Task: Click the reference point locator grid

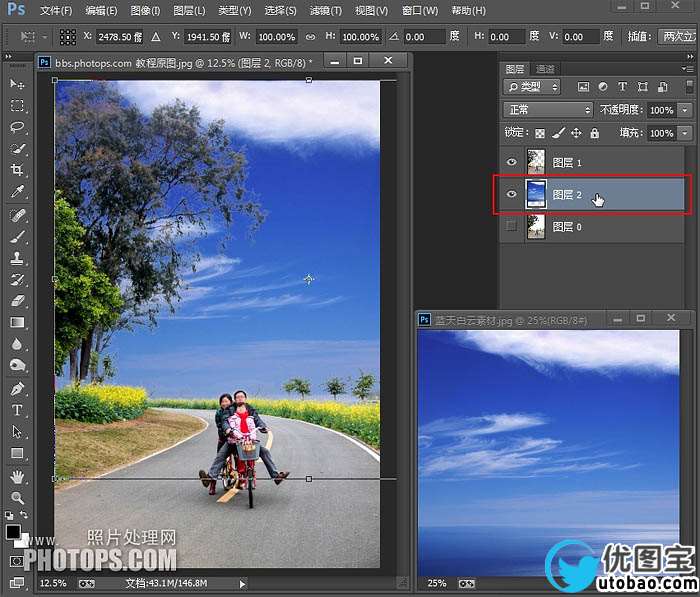Action: [x=68, y=37]
